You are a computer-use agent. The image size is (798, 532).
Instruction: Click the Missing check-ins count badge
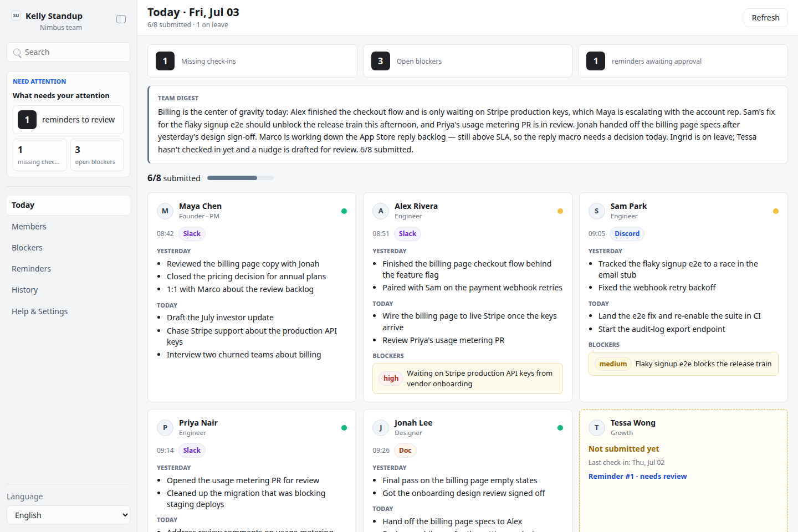pyautogui.click(x=165, y=61)
